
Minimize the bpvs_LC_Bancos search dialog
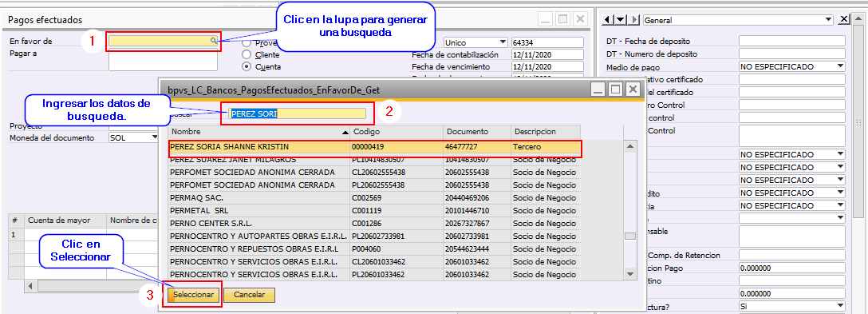[x=598, y=89]
